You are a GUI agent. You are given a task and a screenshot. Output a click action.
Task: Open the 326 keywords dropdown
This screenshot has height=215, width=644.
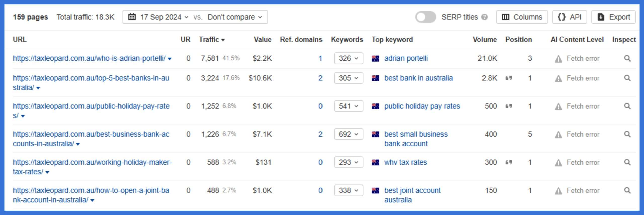coord(348,58)
